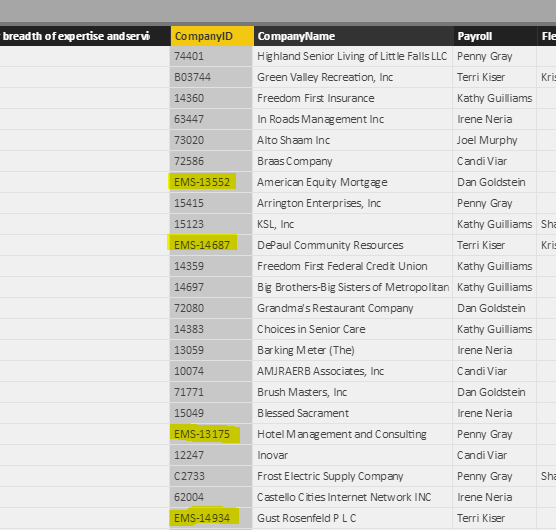Select Choices in Senior Care cell
Viewport: 556px width, 530px height.
click(352, 329)
